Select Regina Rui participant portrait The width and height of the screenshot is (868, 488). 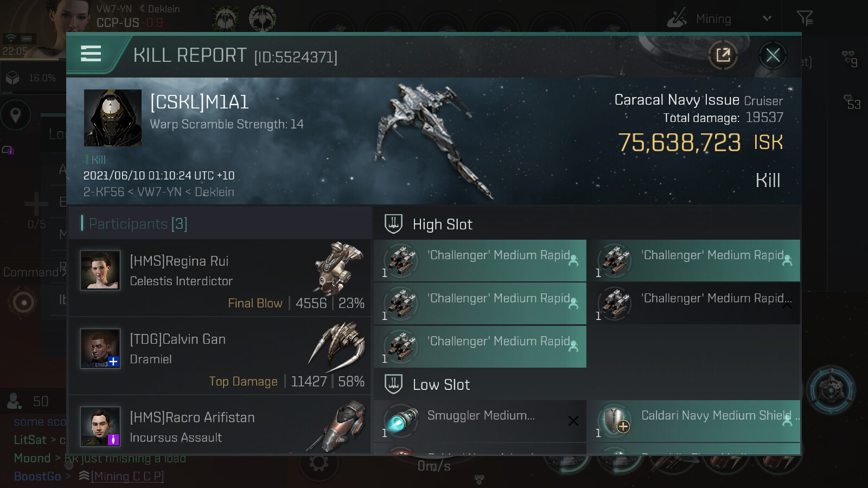point(100,270)
